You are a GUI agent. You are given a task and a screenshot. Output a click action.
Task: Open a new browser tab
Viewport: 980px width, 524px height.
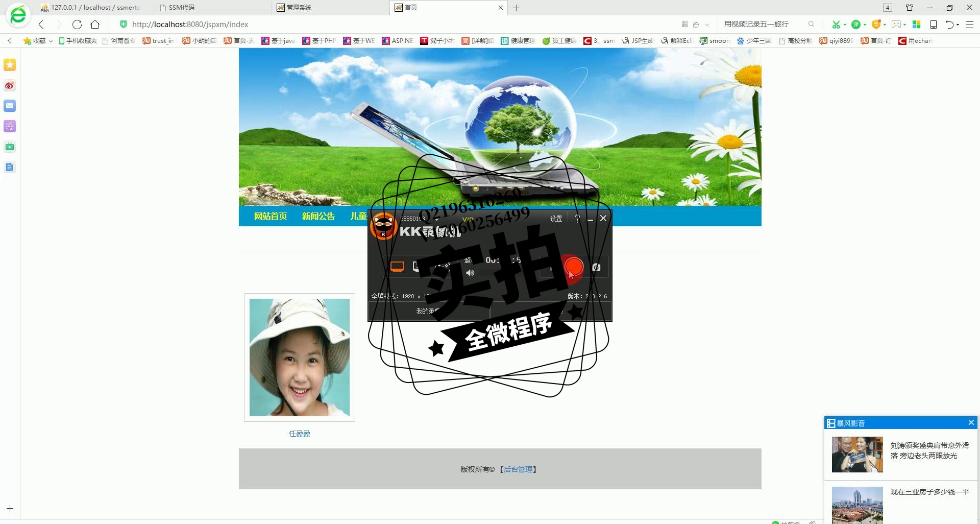[516, 8]
